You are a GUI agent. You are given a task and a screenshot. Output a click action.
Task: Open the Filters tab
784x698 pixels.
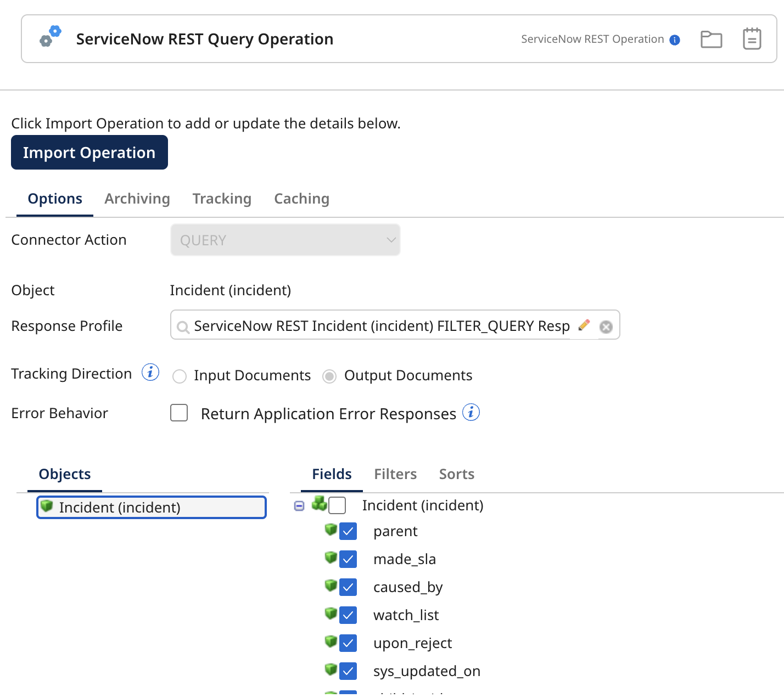[x=395, y=474]
